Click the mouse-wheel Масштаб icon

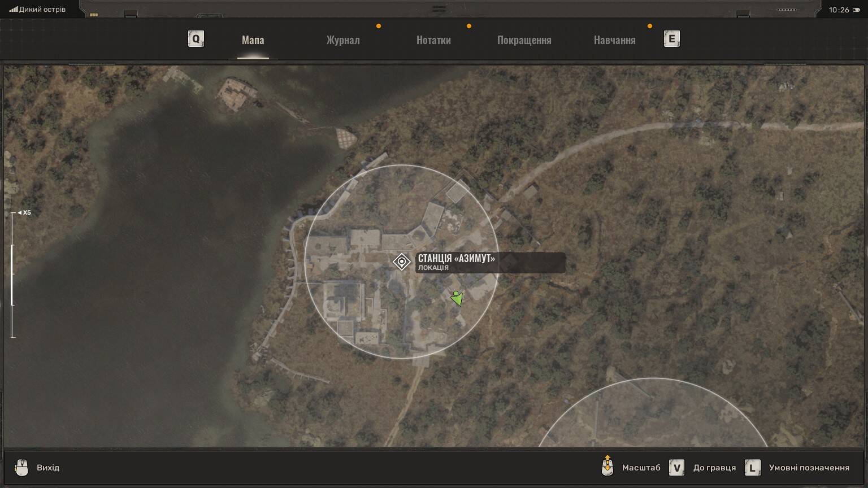pyautogui.click(x=607, y=466)
